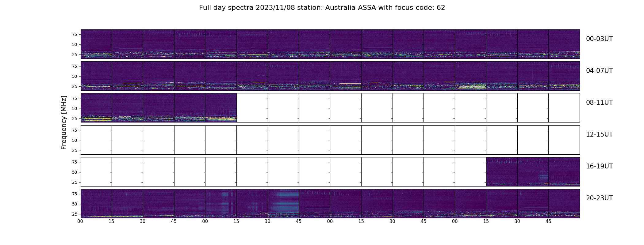Image resolution: width=644 pixels, height=245 pixels.
Task: Click the 75 tick label in 16-19UT row
Action: pyautogui.click(x=75, y=162)
